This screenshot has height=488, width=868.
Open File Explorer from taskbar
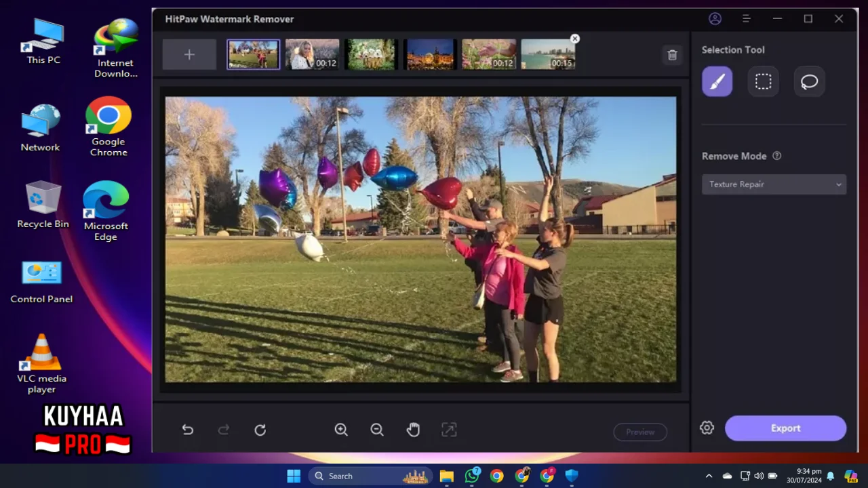(446, 476)
